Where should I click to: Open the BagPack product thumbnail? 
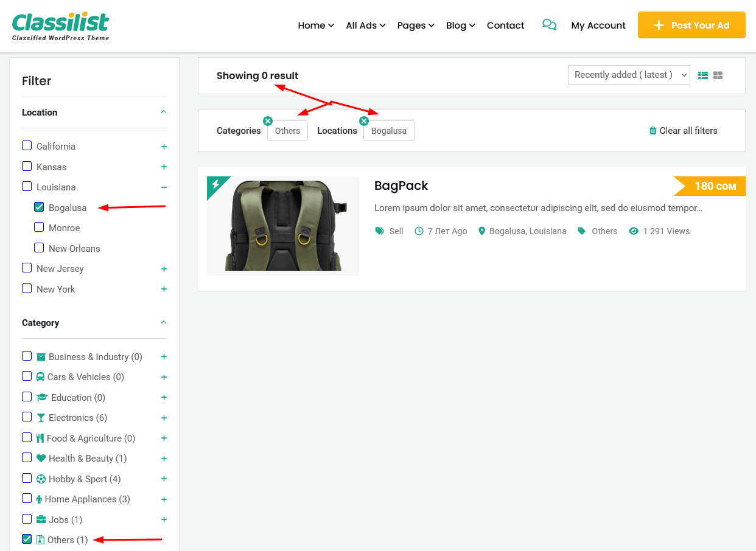pyautogui.click(x=283, y=226)
